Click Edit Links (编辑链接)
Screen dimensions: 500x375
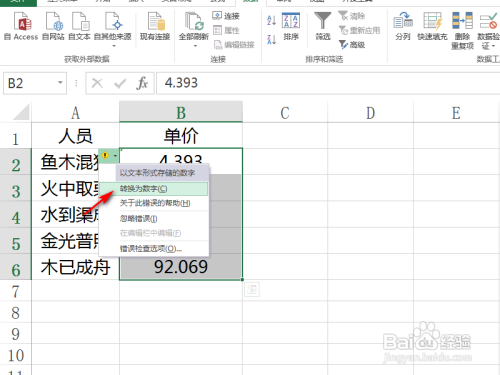tap(234, 45)
